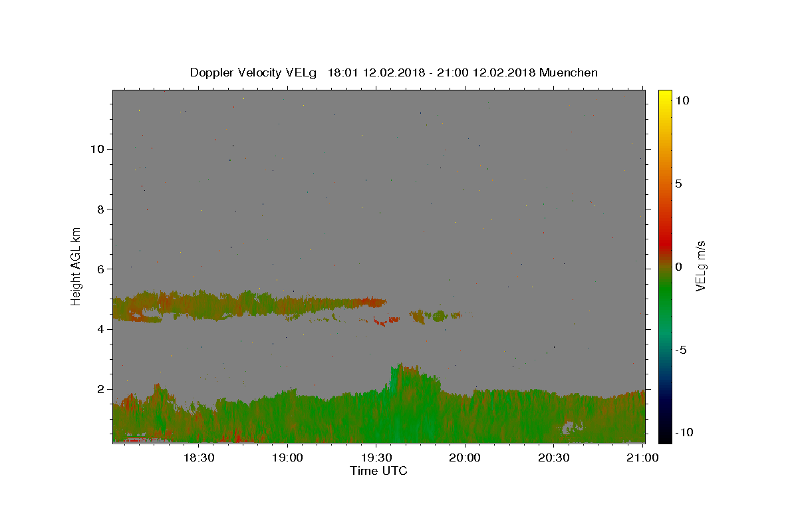Click the cloud layer near 5 km height

(x=249, y=305)
